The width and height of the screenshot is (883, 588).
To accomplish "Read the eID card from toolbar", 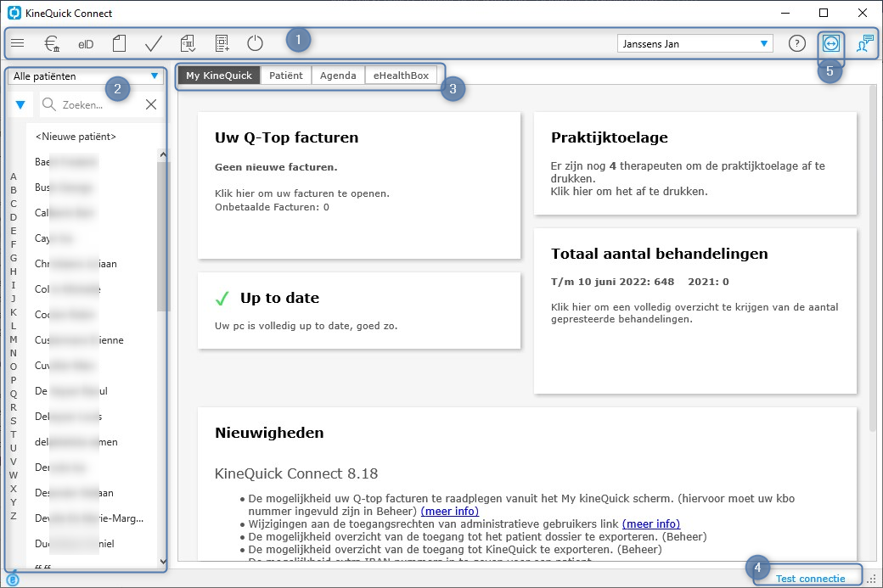I will pos(86,44).
